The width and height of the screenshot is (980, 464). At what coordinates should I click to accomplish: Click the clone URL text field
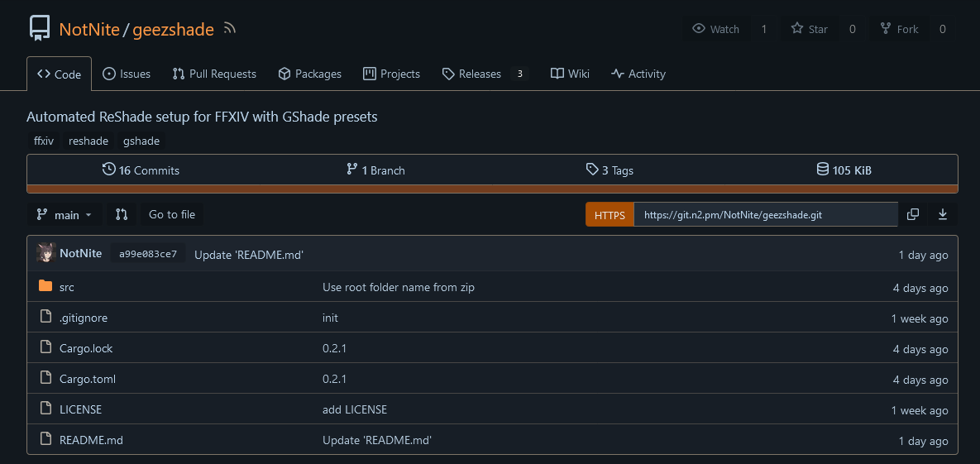point(766,214)
